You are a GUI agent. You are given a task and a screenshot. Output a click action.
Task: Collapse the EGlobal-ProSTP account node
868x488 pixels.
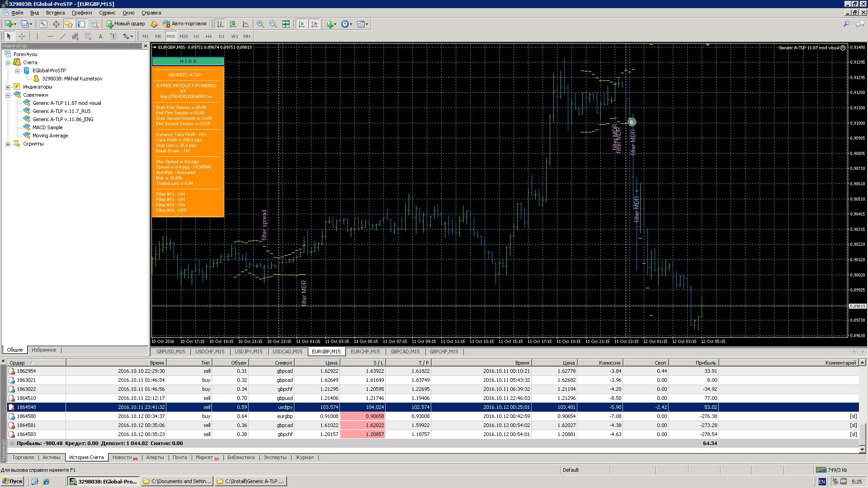(17, 71)
